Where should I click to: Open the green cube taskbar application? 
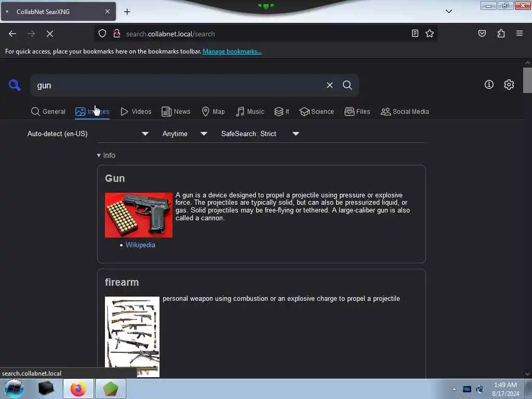tap(111, 389)
